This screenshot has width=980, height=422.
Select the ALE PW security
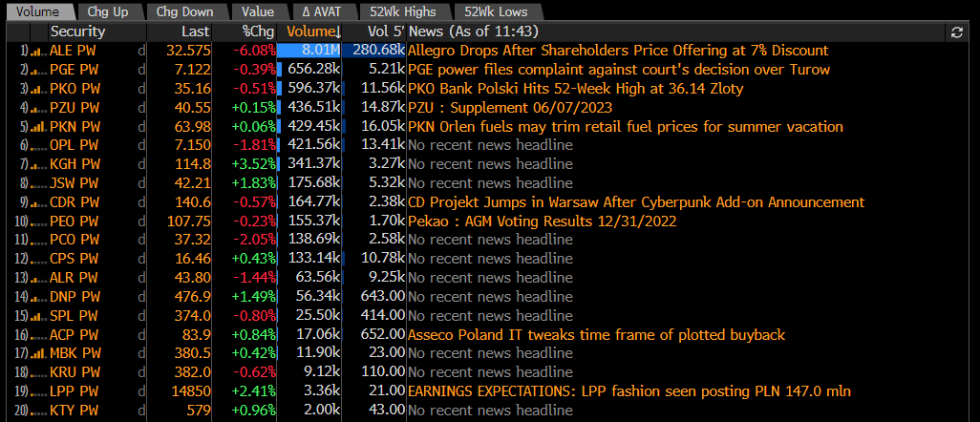(73, 51)
